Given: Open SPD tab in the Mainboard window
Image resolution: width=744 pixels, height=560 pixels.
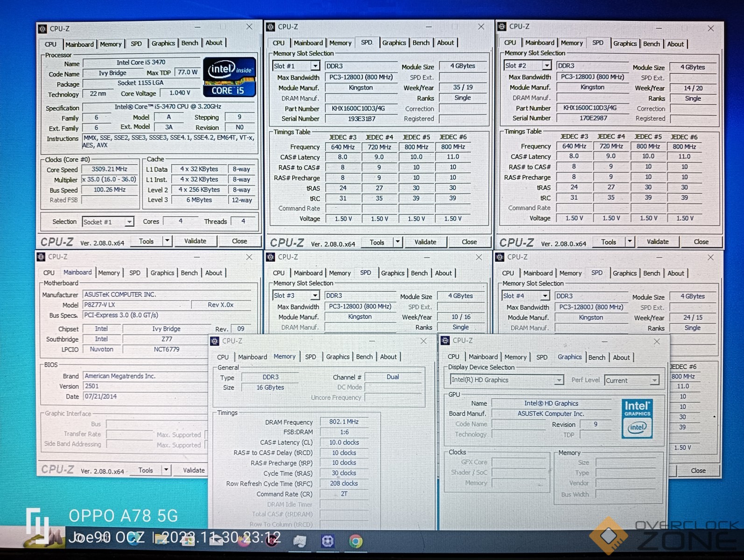Looking at the screenshot, I should point(135,273).
